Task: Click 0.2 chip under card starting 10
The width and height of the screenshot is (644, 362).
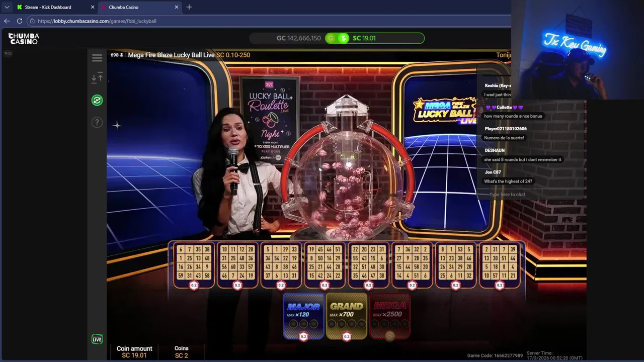Action: [237, 286]
